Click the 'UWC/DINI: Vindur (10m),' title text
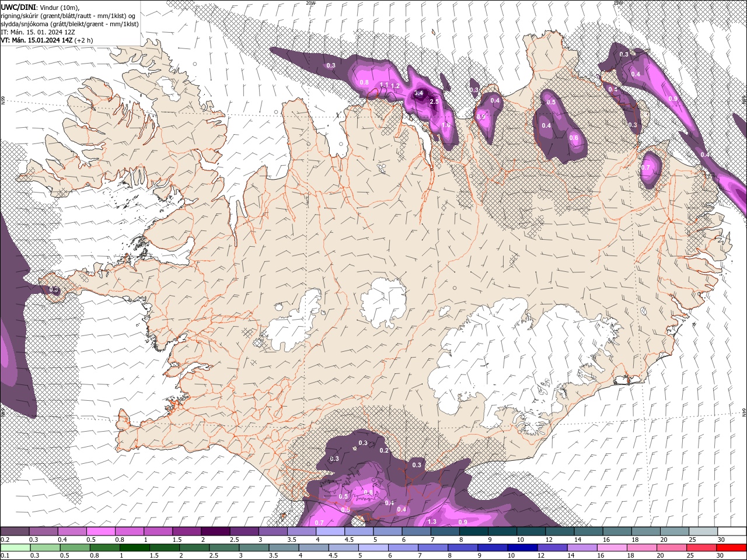Screen dimensions: 747x560 (40, 6)
